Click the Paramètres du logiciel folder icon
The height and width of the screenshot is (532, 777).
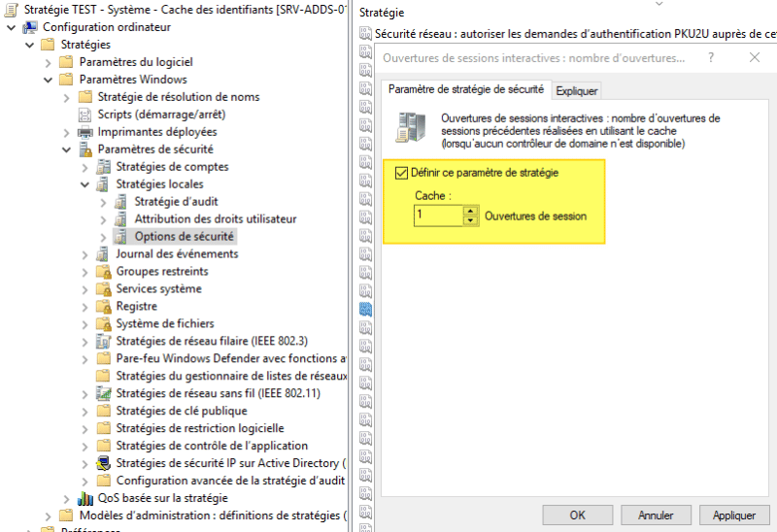pos(66,62)
